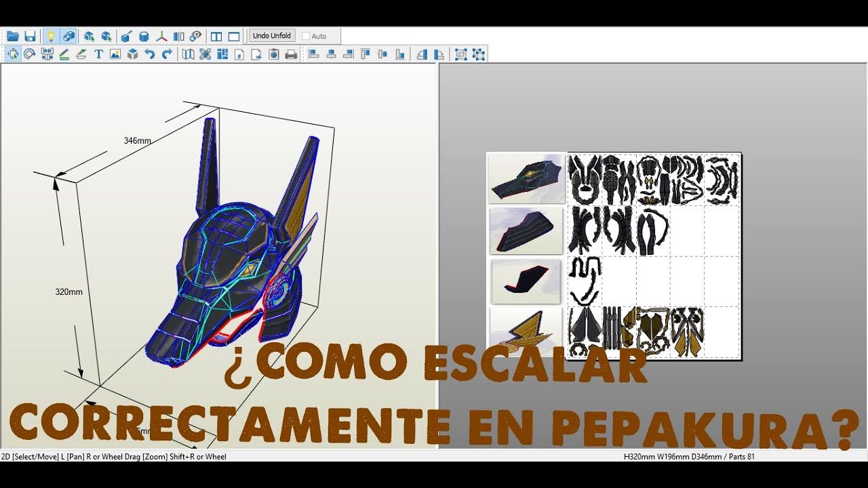The image size is (868, 488).
Task: Activate the Select/Move tool
Action: [x=13, y=54]
